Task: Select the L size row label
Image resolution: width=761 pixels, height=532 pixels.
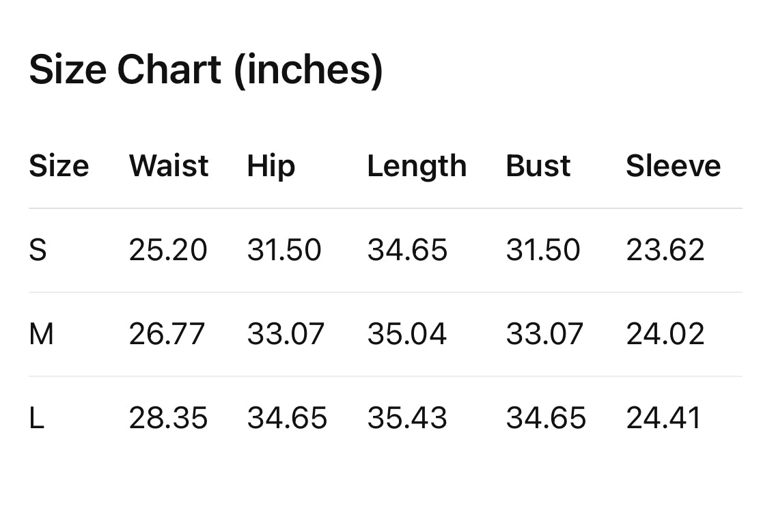Action: pyautogui.click(x=36, y=418)
